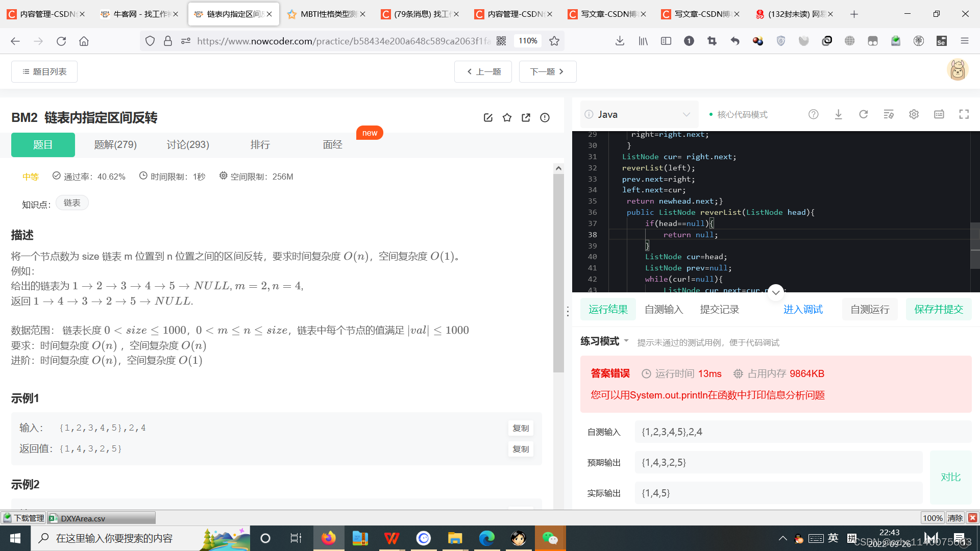Image resolution: width=980 pixels, height=551 pixels.
Task: Share the problem via the share icon
Action: [x=526, y=117]
